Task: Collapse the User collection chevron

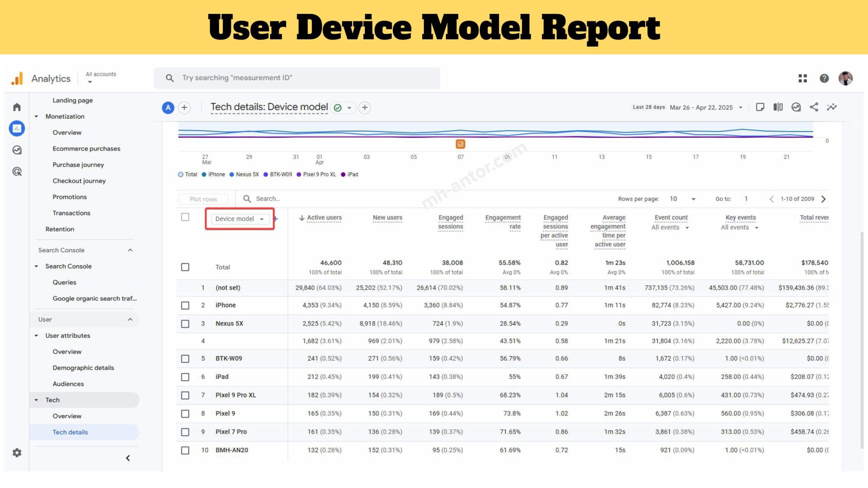Action: 130,320
